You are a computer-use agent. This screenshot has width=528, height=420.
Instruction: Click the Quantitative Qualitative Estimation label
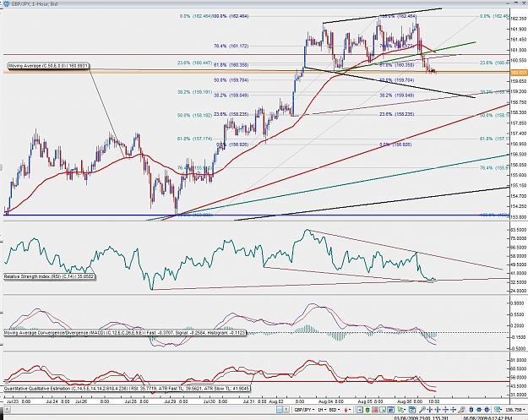point(127,389)
